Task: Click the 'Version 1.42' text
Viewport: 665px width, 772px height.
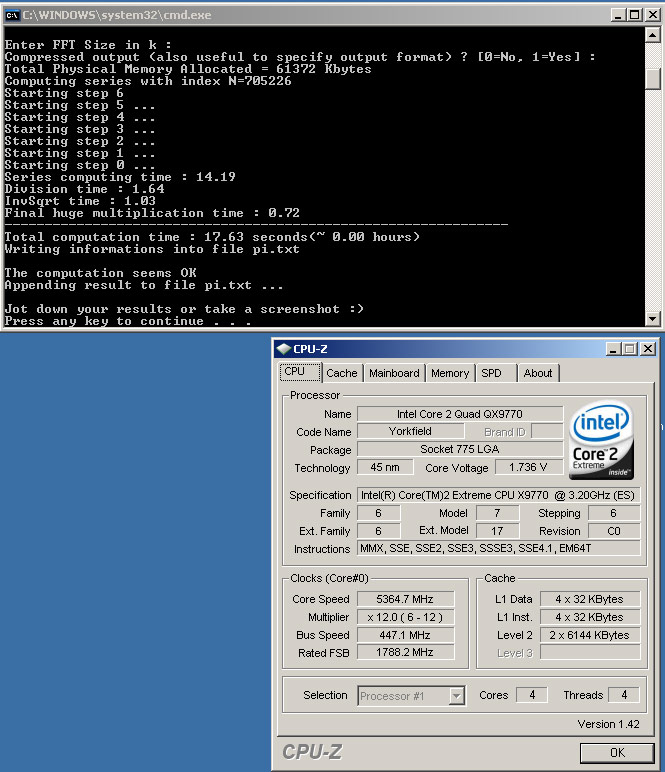Action: tap(608, 724)
